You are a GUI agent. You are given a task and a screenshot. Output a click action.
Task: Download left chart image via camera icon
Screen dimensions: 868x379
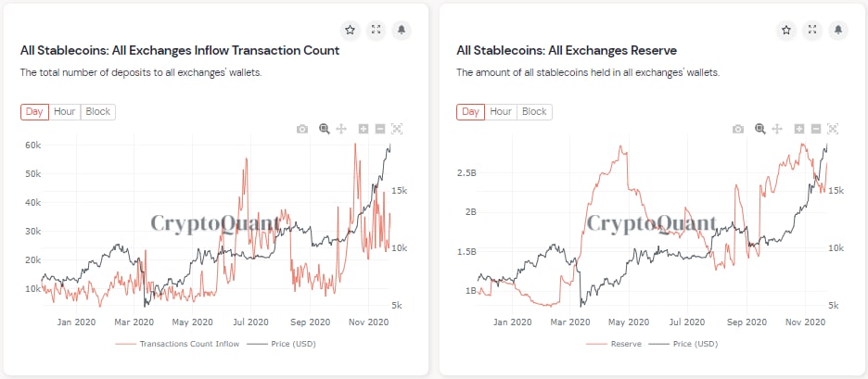tap(302, 129)
